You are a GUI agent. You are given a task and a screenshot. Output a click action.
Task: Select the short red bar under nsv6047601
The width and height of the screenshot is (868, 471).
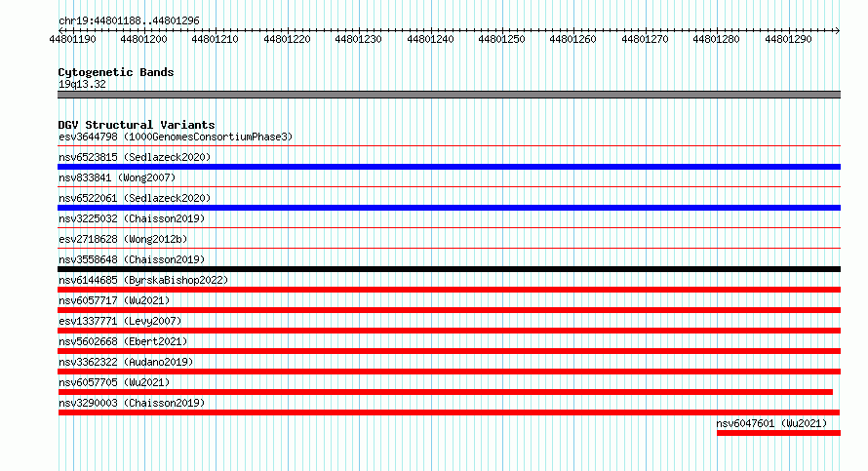[x=779, y=433]
